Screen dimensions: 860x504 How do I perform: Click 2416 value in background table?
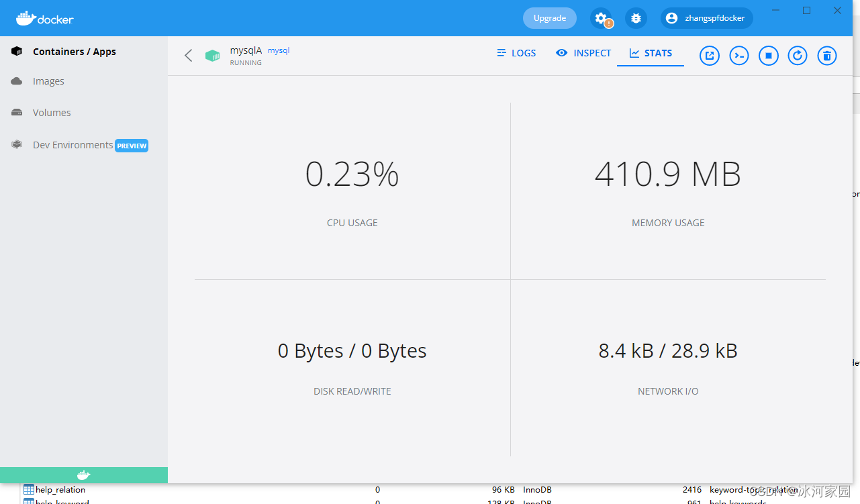(x=691, y=490)
